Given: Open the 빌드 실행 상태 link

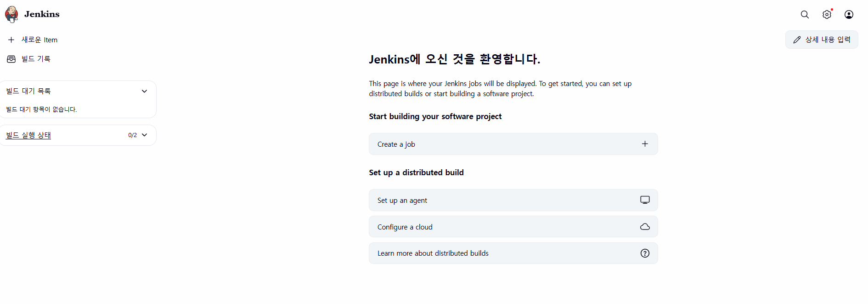Looking at the screenshot, I should [28, 135].
